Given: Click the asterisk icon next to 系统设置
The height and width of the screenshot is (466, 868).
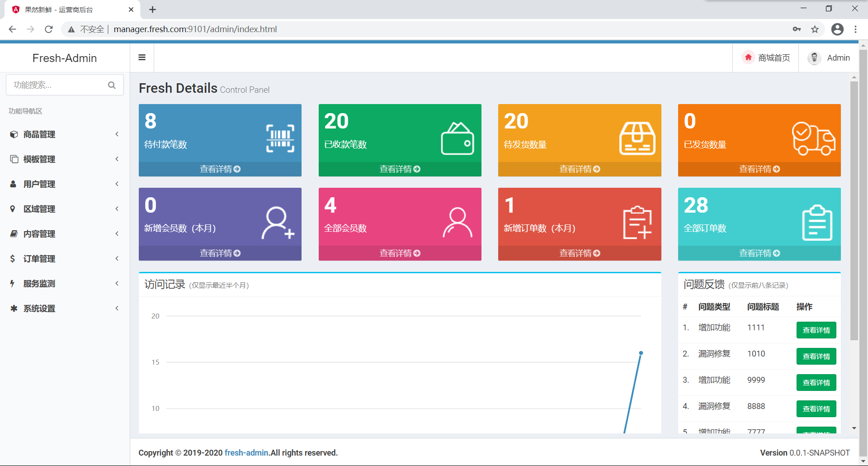Looking at the screenshot, I should [x=14, y=309].
